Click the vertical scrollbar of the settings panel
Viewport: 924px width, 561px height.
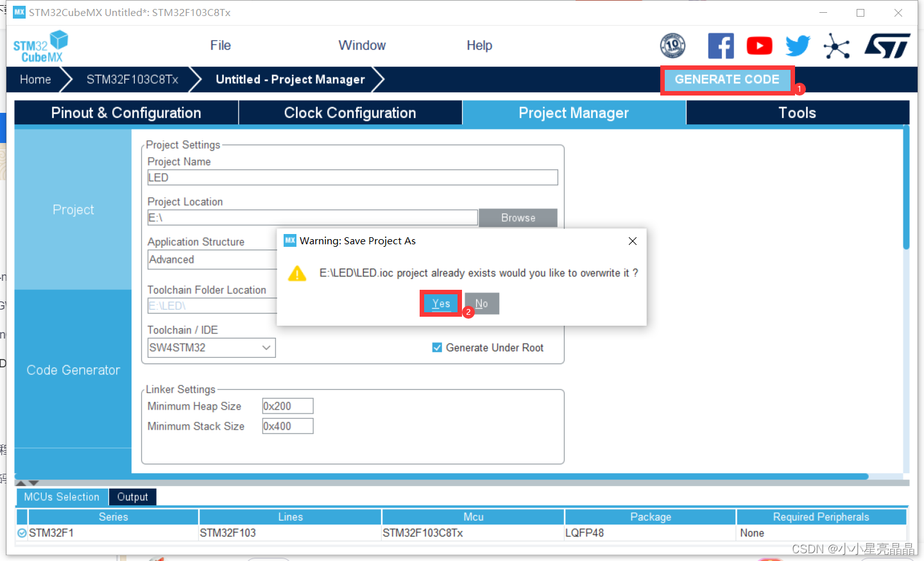tap(906, 188)
